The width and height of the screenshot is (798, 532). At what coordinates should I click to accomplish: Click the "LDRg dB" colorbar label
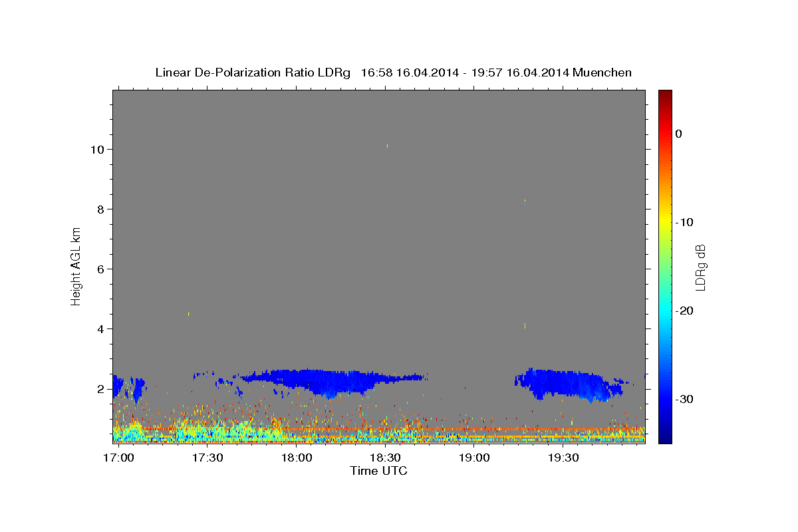(700, 267)
